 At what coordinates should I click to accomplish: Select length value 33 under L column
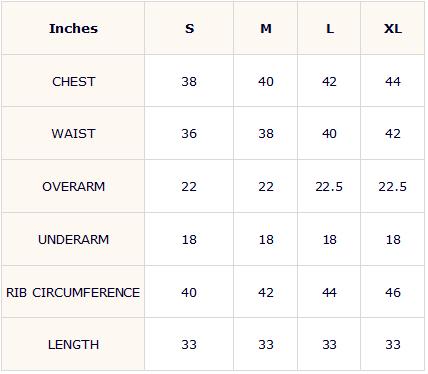pyautogui.click(x=329, y=345)
